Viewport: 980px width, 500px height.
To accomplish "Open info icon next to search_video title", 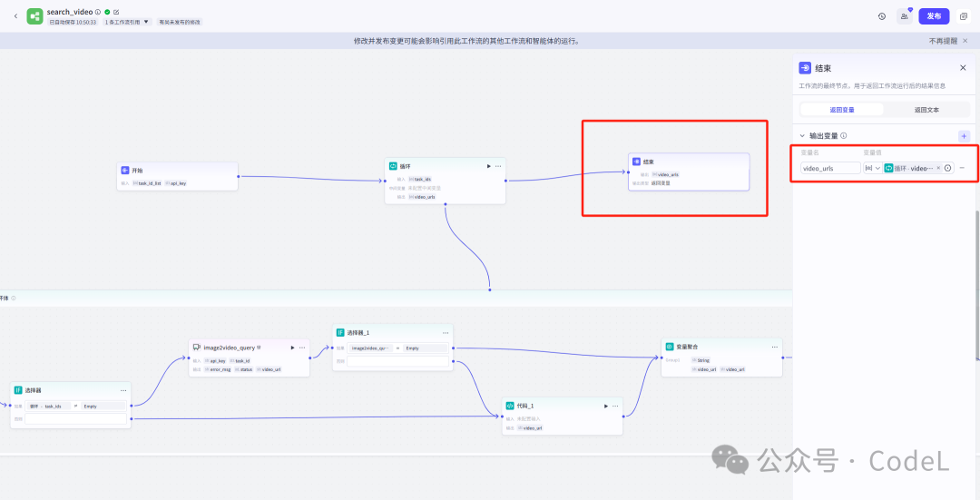I will (x=98, y=12).
